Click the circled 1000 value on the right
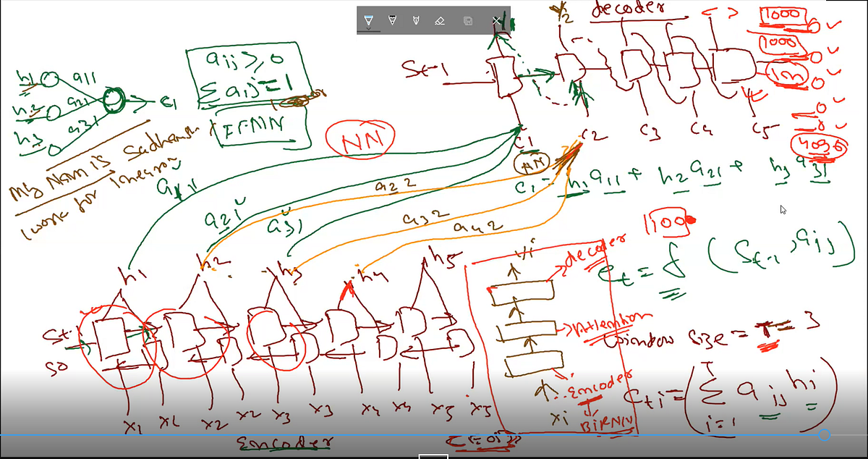Image resolution: width=868 pixels, height=459 pixels. 782,14
